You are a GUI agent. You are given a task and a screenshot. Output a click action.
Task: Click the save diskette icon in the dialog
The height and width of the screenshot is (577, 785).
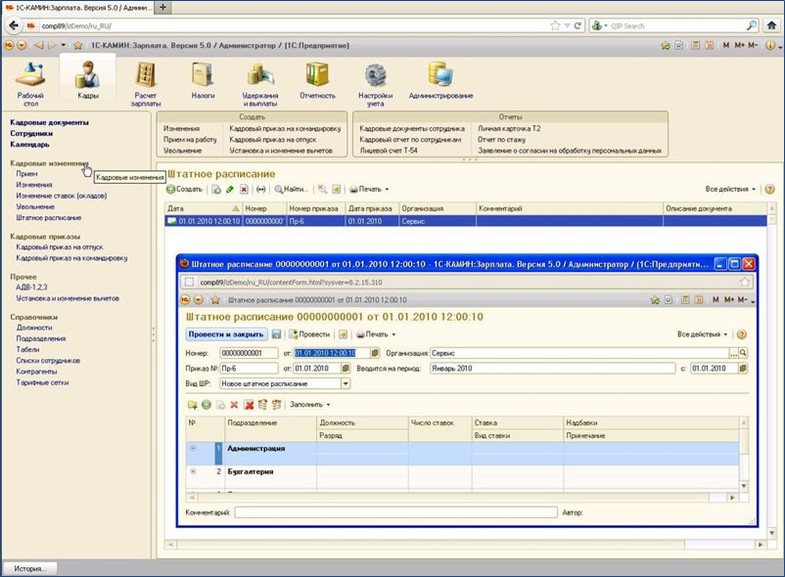[276, 334]
